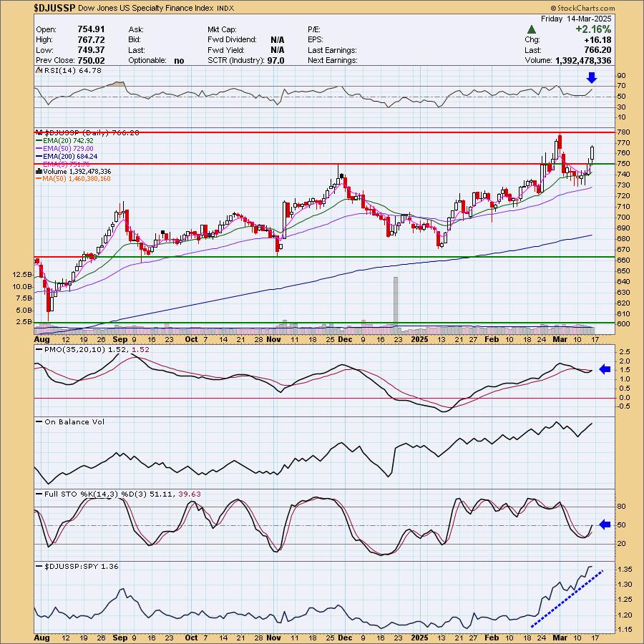Click the $DJUSSP ticker symbol heading
The image size is (644, 644).
[x=54, y=8]
